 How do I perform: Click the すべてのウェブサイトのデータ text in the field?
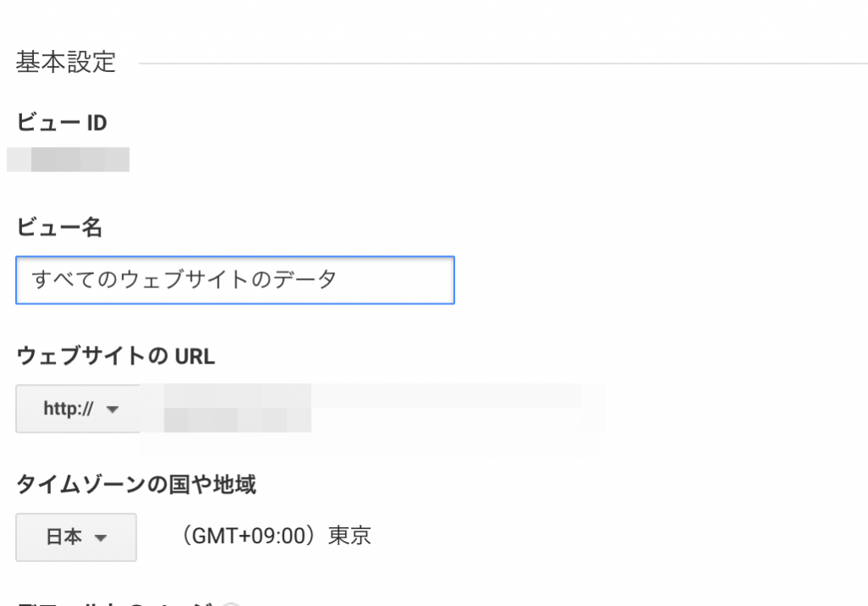tap(184, 280)
